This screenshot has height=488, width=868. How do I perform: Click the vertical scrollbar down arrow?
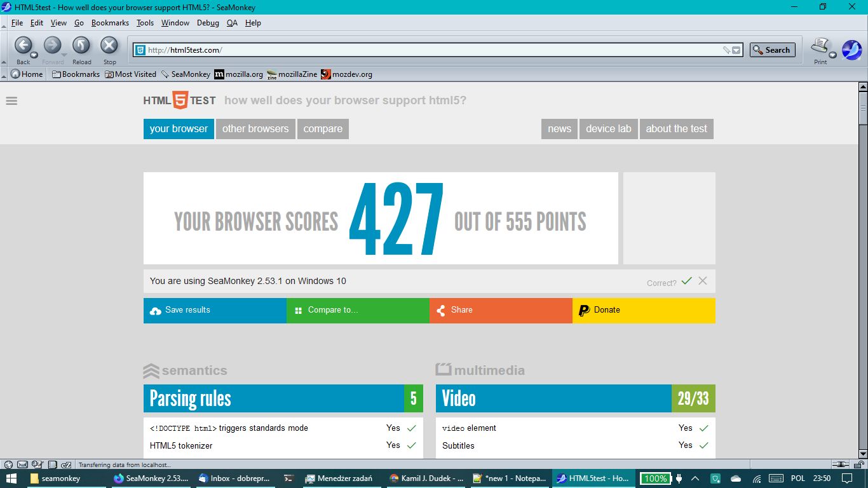[x=863, y=453]
